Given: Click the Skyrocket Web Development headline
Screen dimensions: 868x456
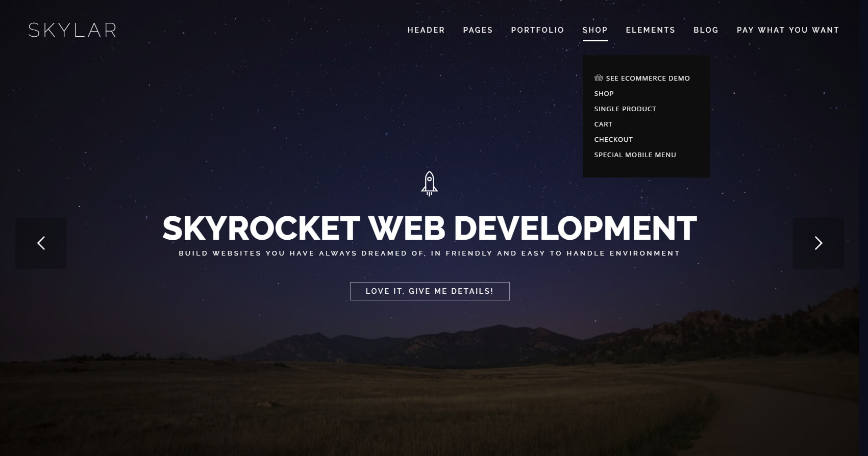Looking at the screenshot, I should (430, 227).
